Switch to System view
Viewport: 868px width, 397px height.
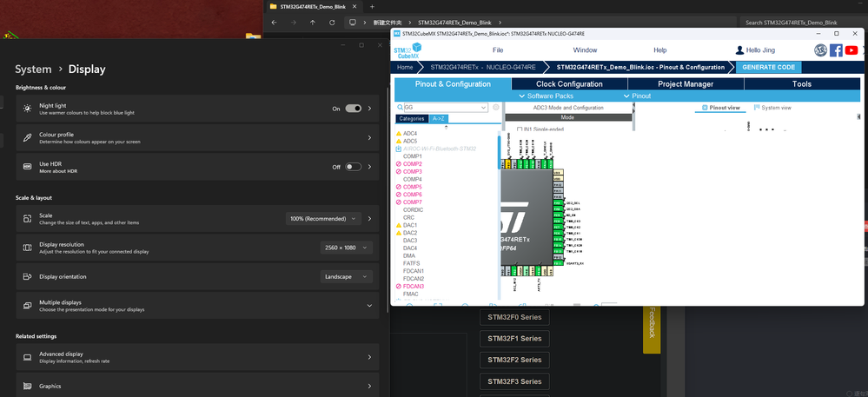click(x=772, y=108)
